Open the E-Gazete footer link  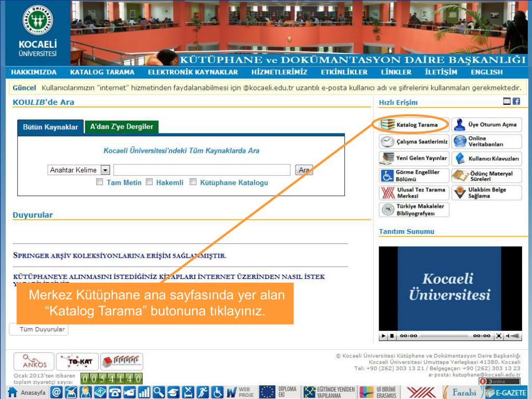506,392
